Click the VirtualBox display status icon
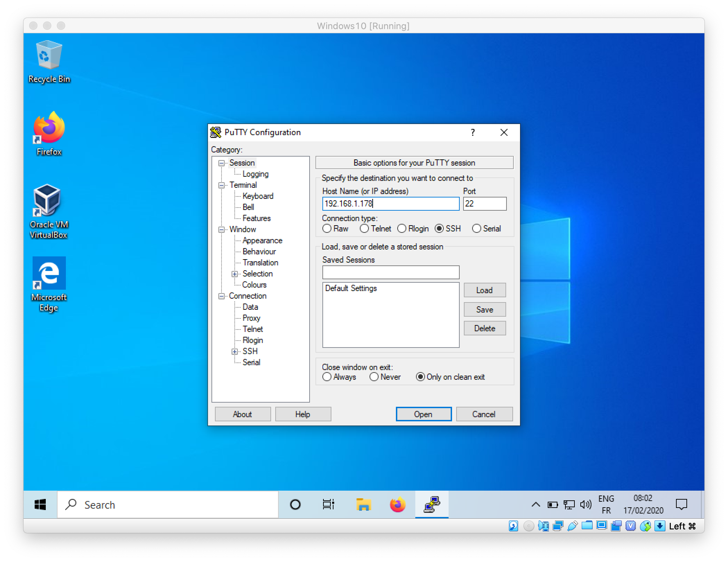Viewport: 728px width, 562px height. point(602,526)
